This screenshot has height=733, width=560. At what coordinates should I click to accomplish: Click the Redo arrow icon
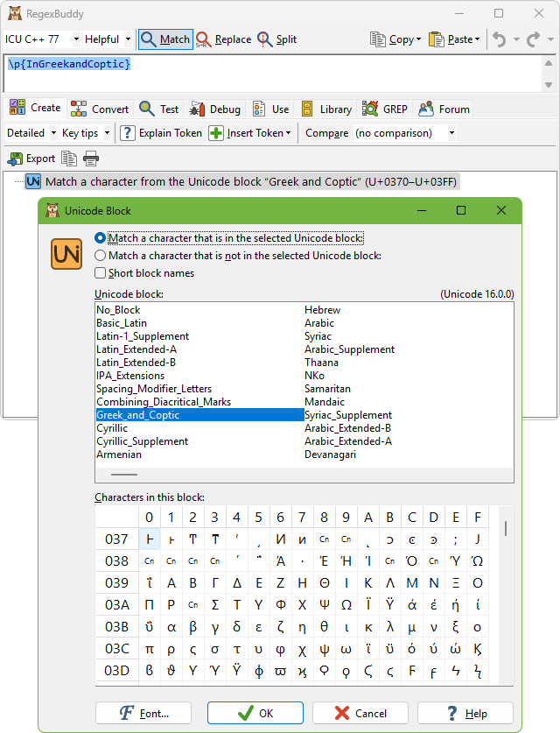(x=534, y=39)
